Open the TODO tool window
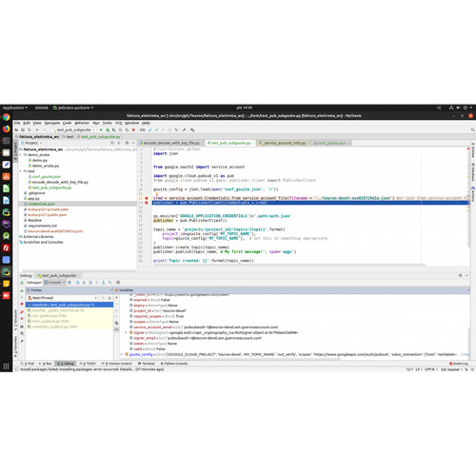 tap(88, 364)
